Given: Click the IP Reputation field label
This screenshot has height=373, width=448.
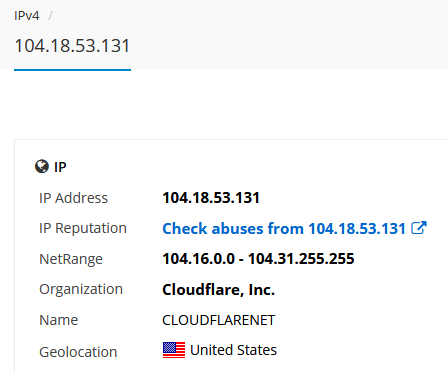Looking at the screenshot, I should point(83,229).
